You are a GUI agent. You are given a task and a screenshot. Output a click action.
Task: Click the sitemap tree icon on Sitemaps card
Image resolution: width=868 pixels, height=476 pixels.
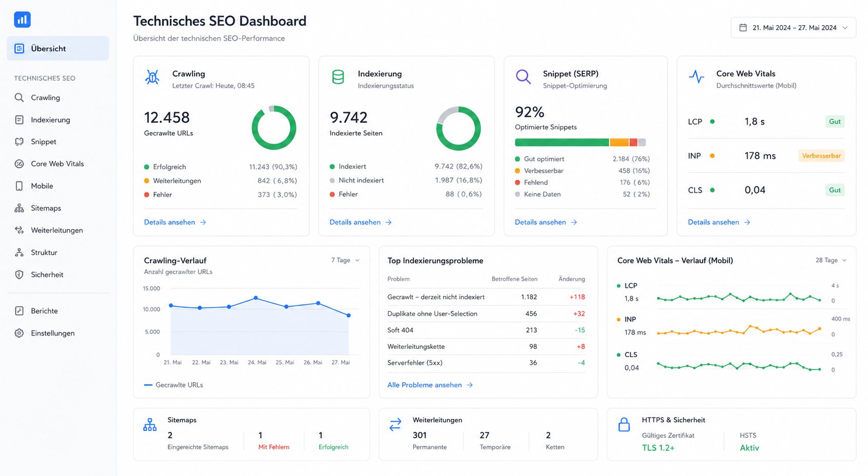coord(150,425)
